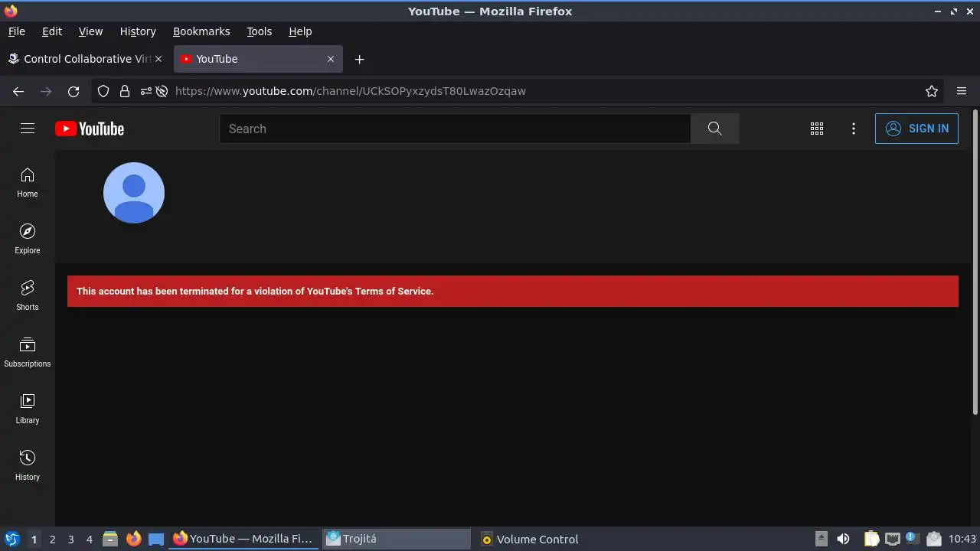Open History in the sidebar
This screenshot has width=980, height=551.
pyautogui.click(x=28, y=466)
